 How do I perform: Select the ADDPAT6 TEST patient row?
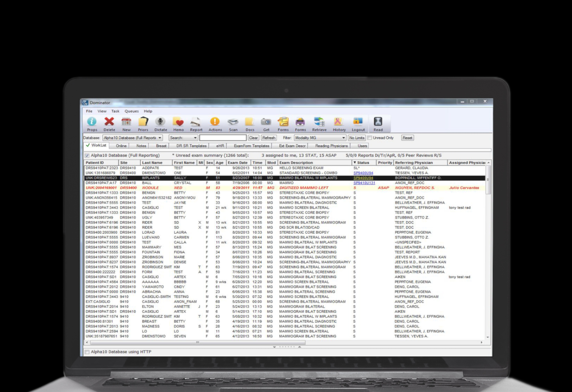285,168
